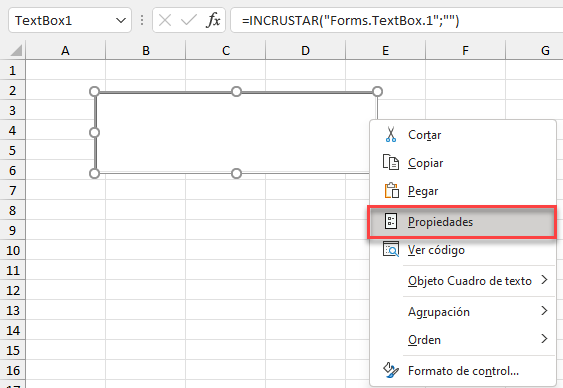Choose Copiar from the context menu
The width and height of the screenshot is (563, 388).
pyautogui.click(x=463, y=163)
